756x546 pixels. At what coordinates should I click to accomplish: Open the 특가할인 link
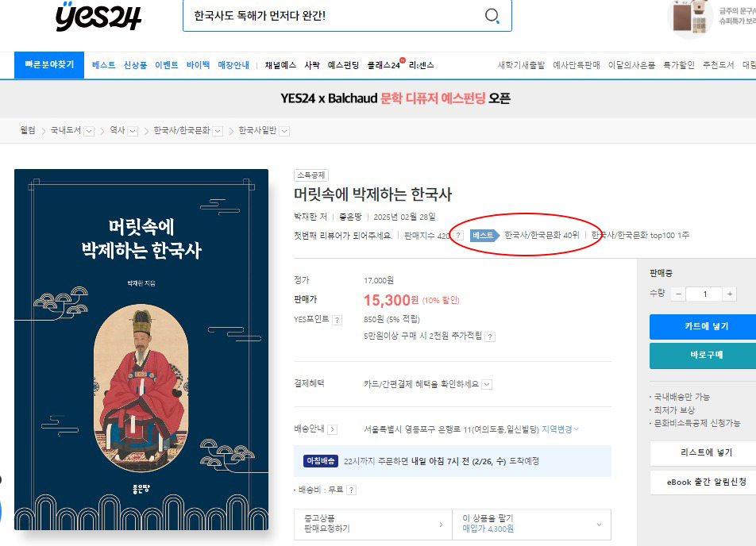tap(679, 65)
